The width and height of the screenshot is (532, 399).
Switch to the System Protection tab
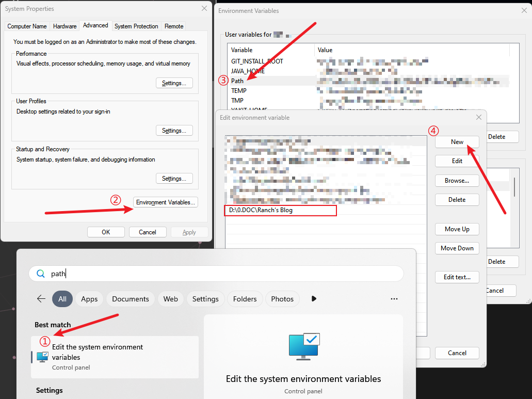[x=136, y=26]
